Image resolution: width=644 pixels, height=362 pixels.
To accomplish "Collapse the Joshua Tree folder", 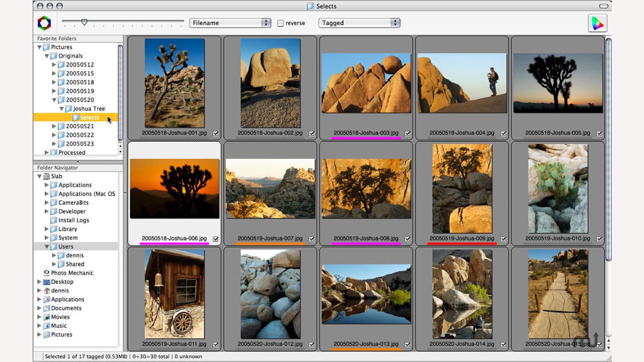I will click(x=61, y=108).
